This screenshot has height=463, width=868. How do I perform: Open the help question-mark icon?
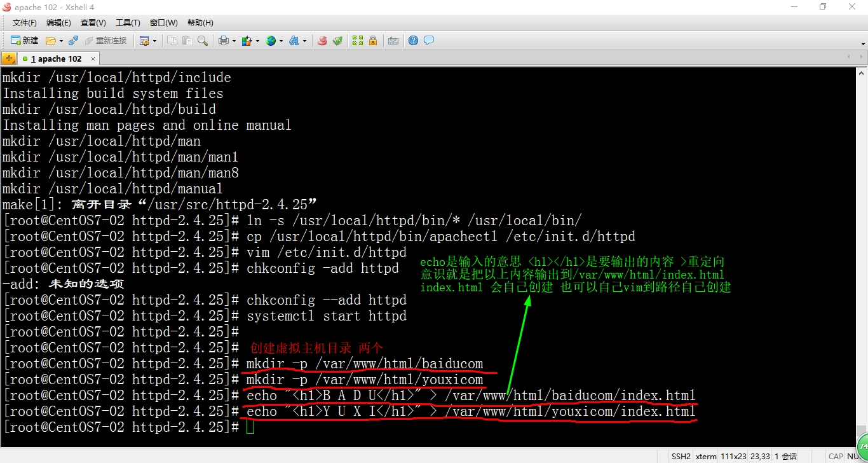click(414, 41)
